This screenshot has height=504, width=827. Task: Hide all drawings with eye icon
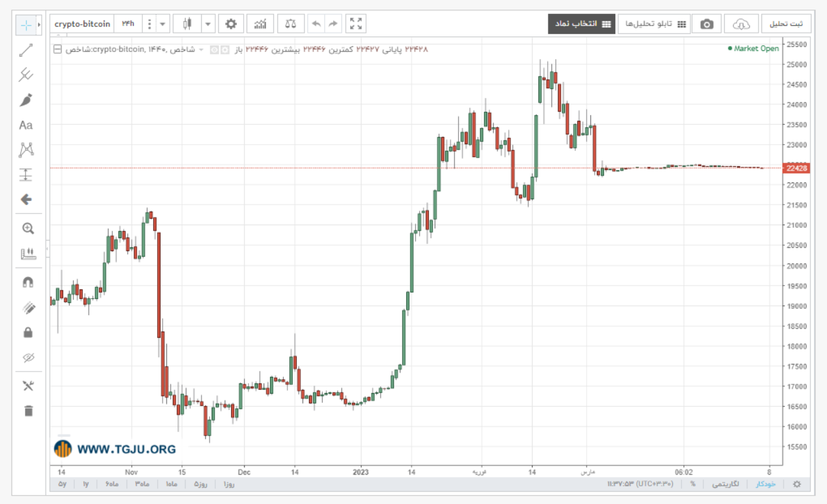[28, 358]
